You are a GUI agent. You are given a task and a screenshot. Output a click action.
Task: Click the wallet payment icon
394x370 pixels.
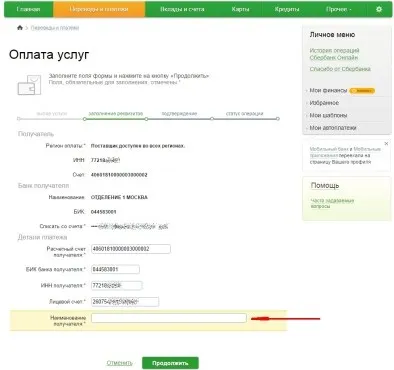coord(29,85)
